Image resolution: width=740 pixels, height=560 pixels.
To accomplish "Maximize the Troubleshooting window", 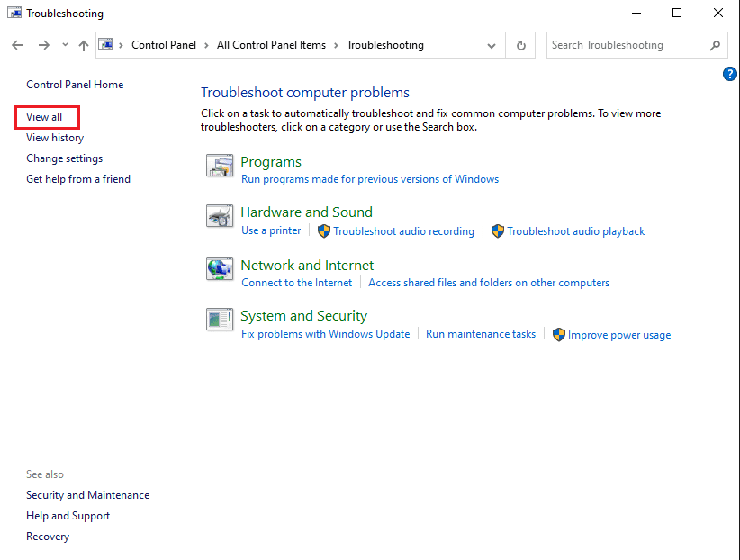I will point(677,13).
